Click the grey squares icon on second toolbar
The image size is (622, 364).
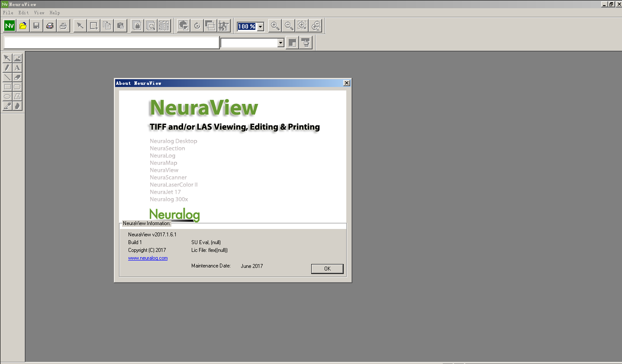tap(293, 42)
